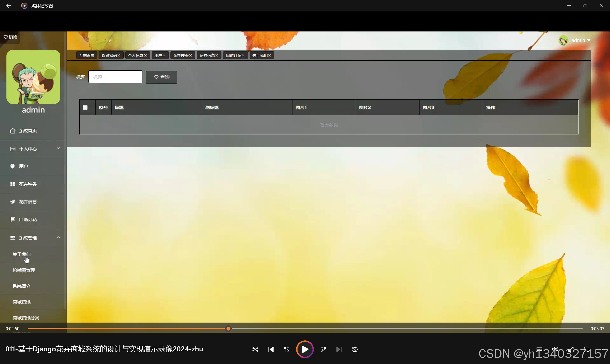610x364 pixels.
Task: Close the 自助订花 tab
Action: tap(243, 56)
